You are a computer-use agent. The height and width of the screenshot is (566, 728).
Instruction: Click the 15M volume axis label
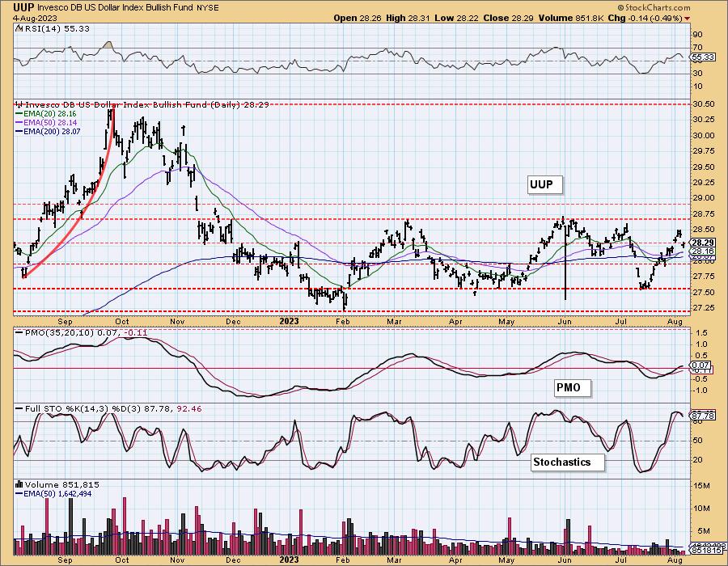(702, 486)
